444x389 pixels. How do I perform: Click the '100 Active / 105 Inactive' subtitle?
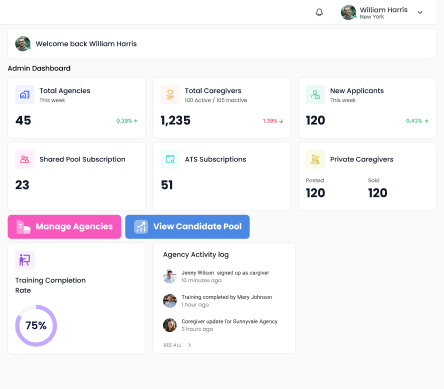pos(216,100)
